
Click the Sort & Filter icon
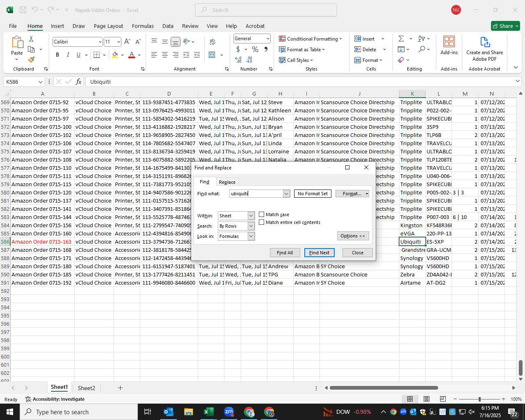[x=422, y=39]
